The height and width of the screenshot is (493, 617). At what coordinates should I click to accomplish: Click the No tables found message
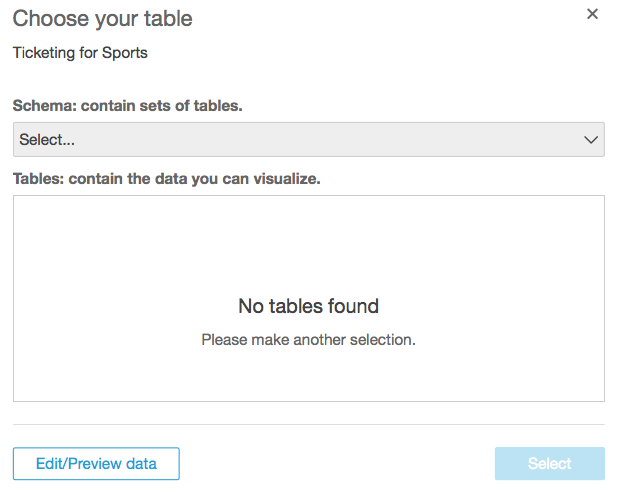coord(308,306)
